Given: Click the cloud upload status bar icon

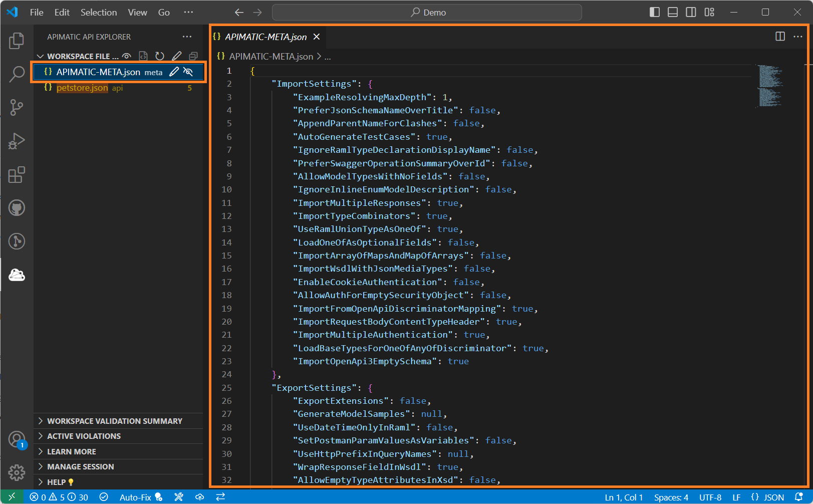Looking at the screenshot, I should [199, 497].
